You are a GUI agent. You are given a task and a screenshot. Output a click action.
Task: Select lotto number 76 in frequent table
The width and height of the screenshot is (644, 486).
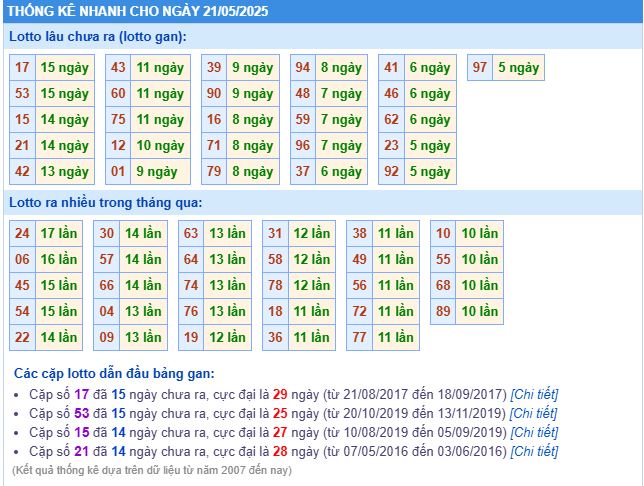point(191,311)
